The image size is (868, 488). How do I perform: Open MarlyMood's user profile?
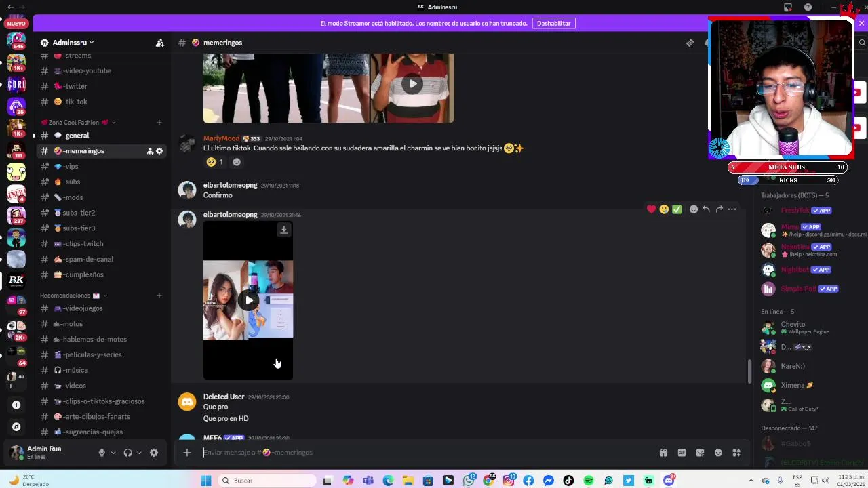pos(221,138)
